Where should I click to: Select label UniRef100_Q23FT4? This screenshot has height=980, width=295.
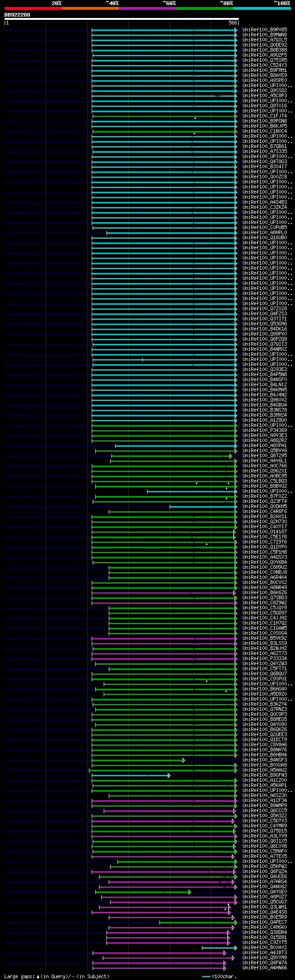coord(265,501)
